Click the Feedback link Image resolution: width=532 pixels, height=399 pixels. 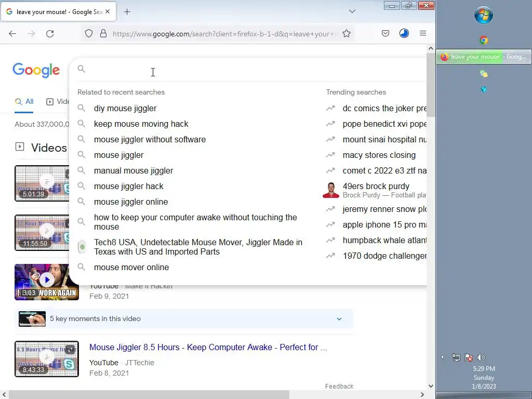click(339, 387)
